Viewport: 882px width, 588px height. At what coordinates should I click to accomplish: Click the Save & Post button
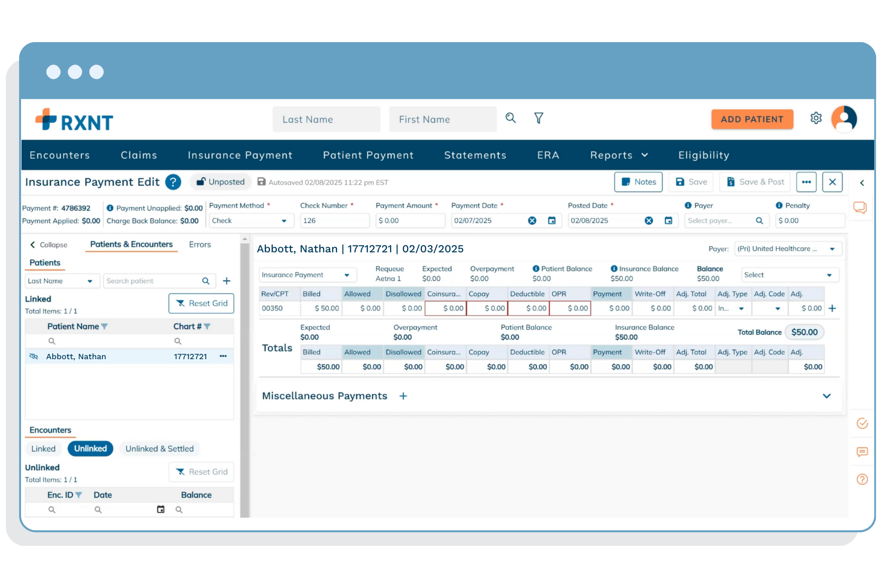[755, 182]
